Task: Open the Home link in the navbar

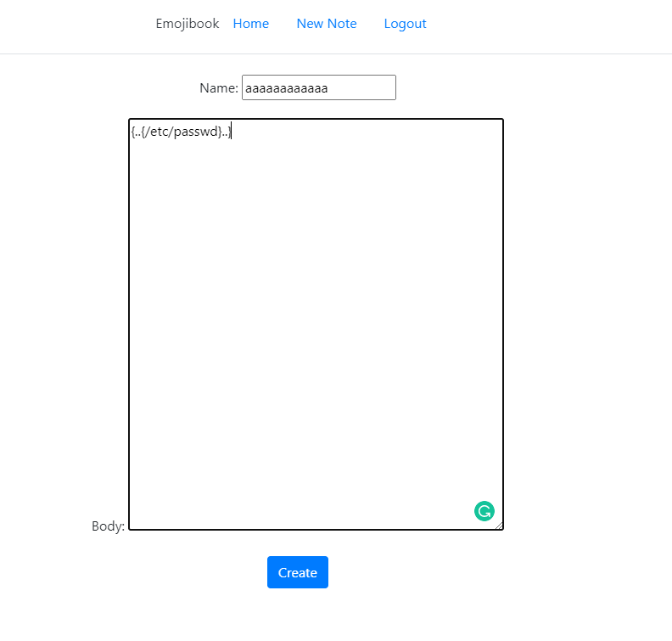Action: (x=250, y=24)
